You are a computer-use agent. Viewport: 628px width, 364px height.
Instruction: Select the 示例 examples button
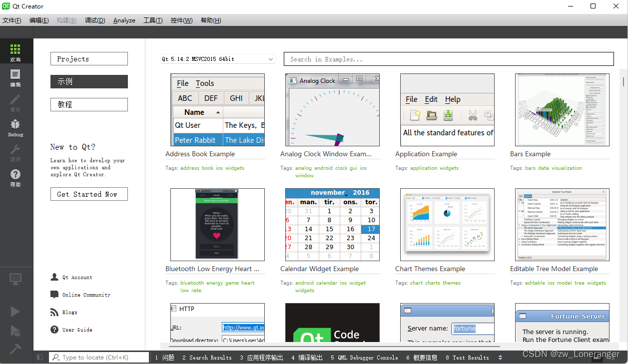(x=89, y=82)
